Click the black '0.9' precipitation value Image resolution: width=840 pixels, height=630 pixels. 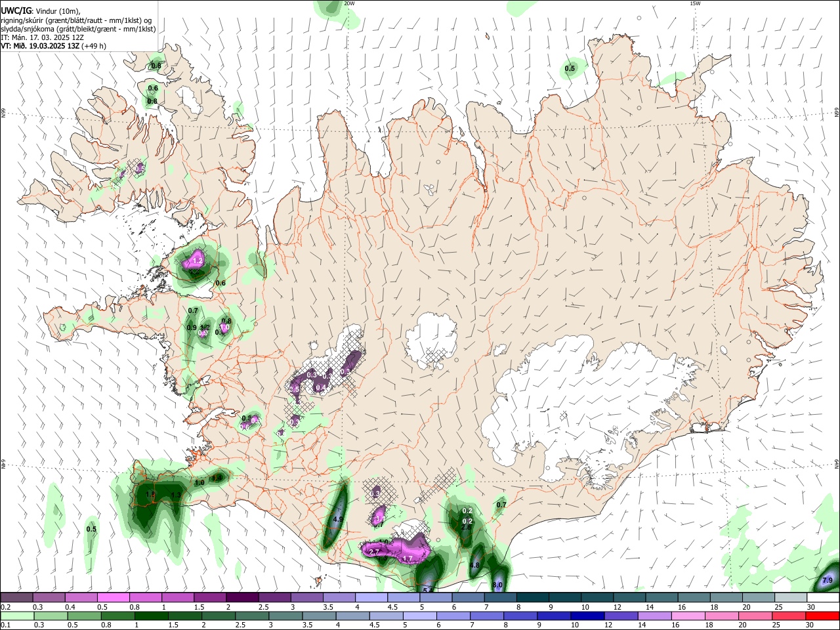[192, 327]
